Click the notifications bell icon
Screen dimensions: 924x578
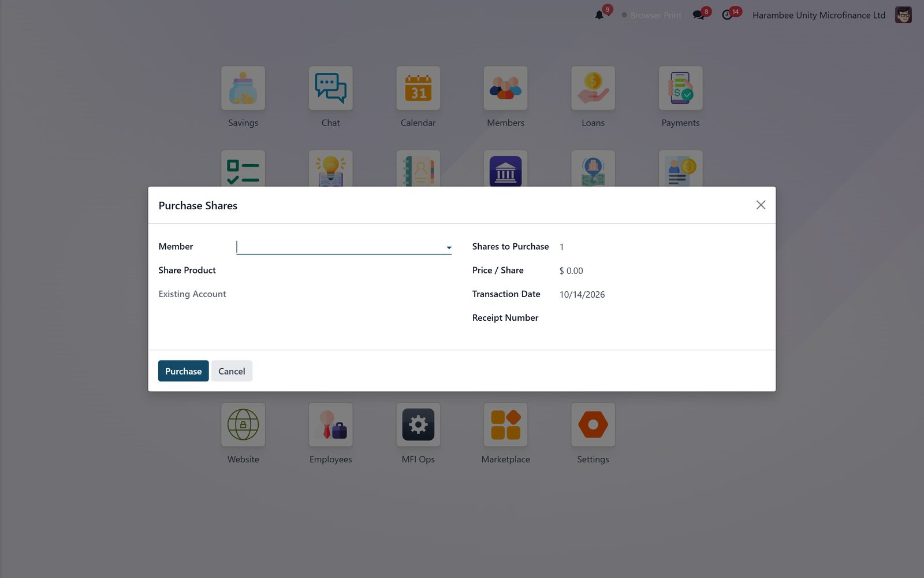599,15
